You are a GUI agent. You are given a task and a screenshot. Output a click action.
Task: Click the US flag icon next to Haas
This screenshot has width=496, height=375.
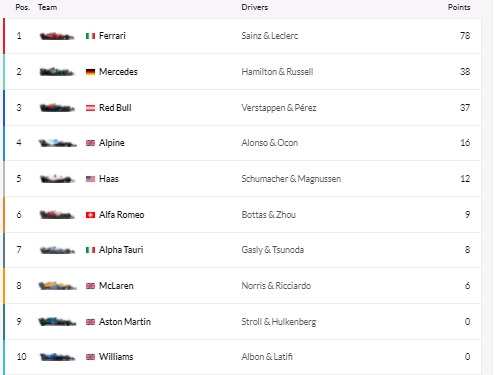click(90, 179)
